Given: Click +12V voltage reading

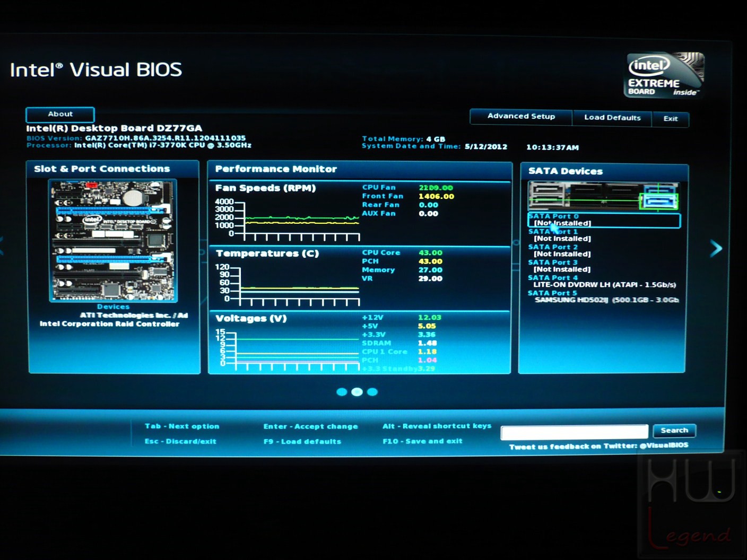Looking at the screenshot, I should (x=402, y=318).
